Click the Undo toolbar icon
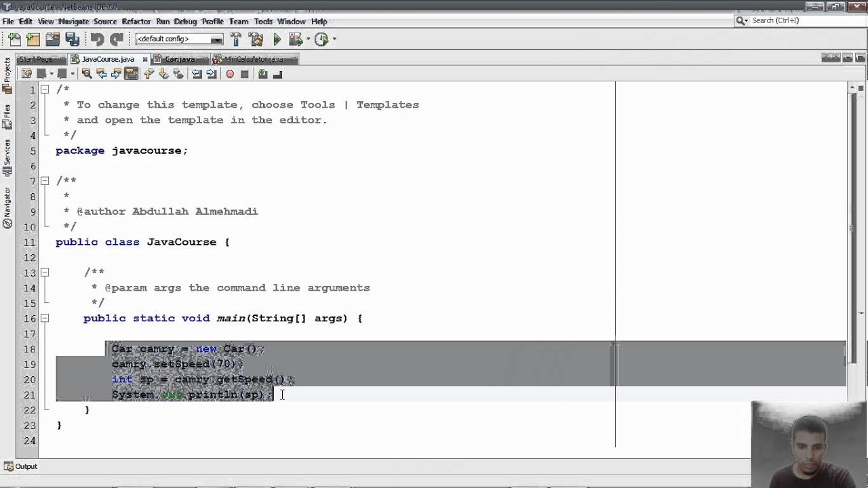 pos(97,39)
